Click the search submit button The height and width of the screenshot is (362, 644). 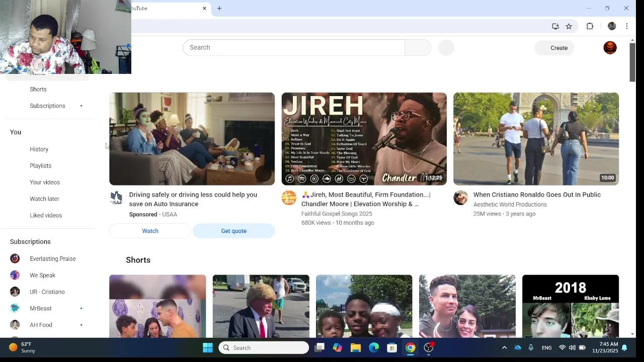pos(418,47)
